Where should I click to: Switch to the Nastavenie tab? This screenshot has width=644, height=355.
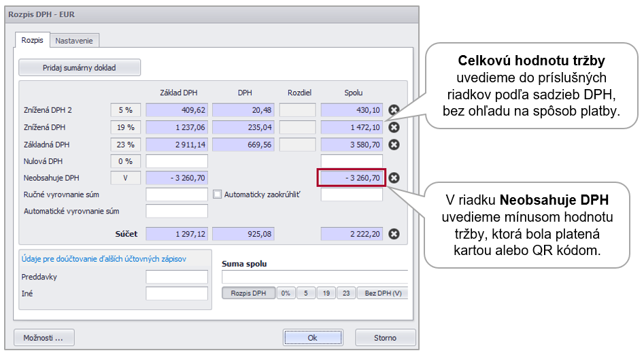75,41
